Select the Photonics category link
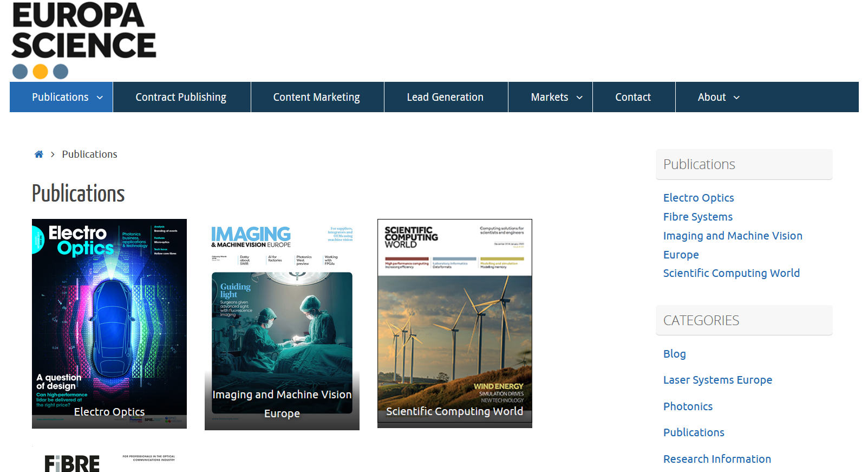868x472 pixels. 688,406
